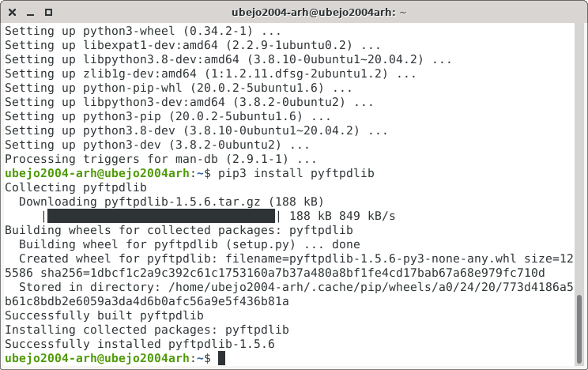
Task: Click the sha256 hash text
Action: pyautogui.click(x=292, y=273)
